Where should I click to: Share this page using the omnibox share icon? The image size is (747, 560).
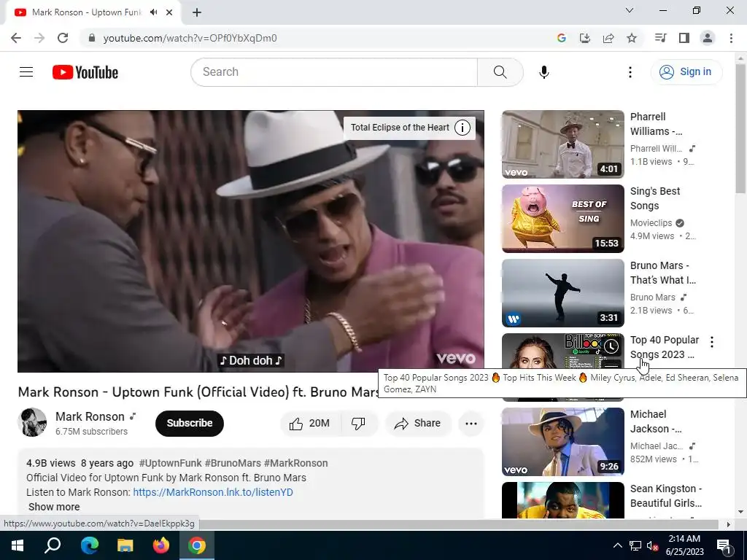(608, 38)
